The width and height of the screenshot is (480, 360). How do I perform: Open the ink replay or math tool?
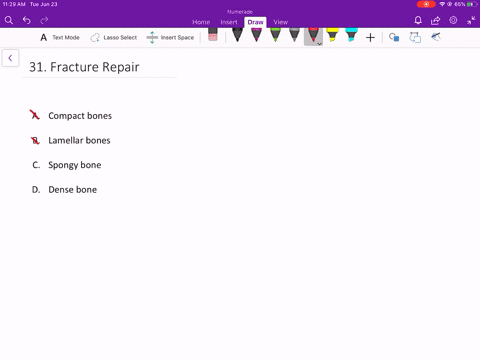pos(436,37)
